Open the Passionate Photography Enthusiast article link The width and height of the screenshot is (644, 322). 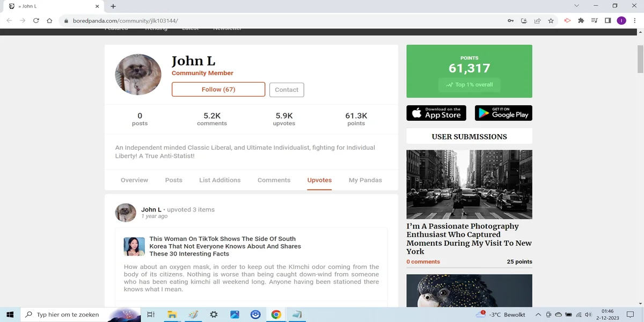tap(469, 239)
